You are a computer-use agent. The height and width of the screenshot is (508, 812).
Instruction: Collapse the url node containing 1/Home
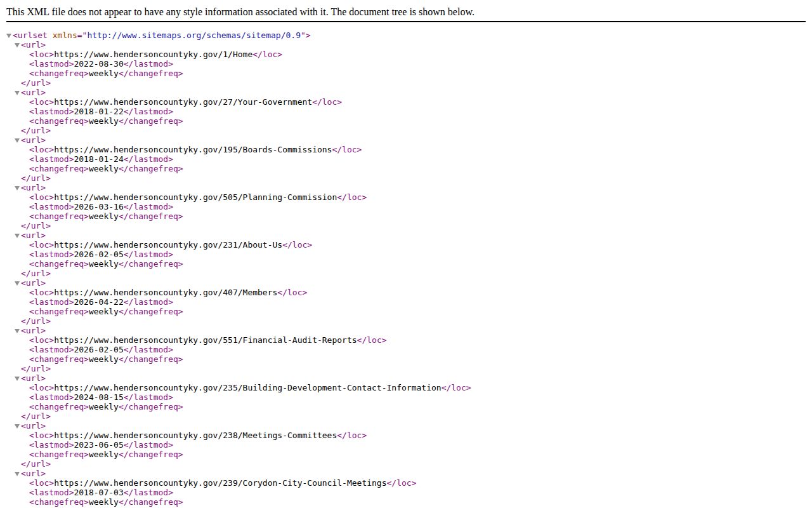coord(18,45)
